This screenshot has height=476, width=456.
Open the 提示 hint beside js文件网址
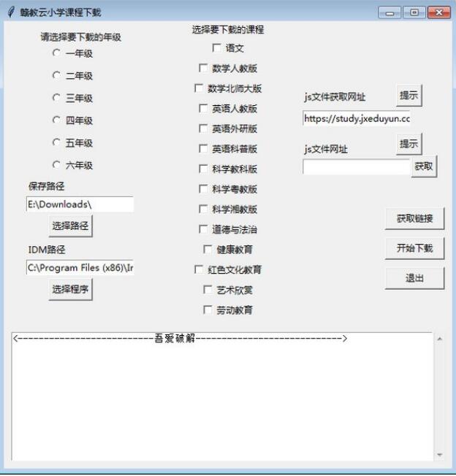tap(409, 144)
